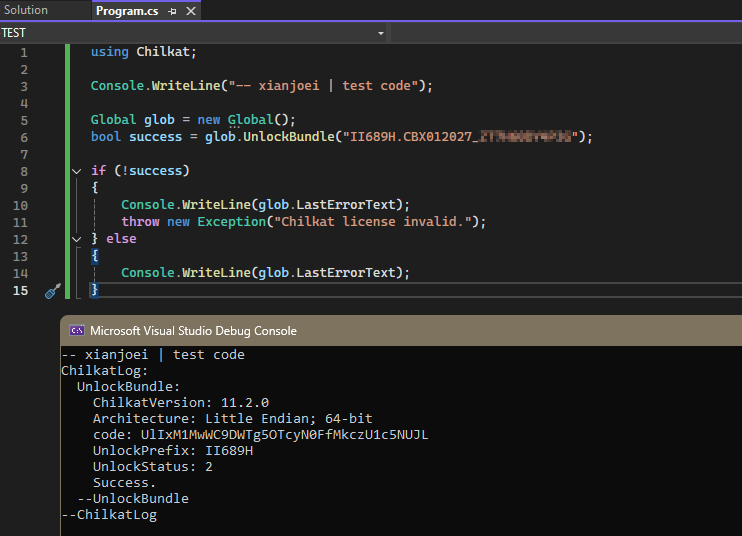This screenshot has width=742, height=536.
Task: Switch to the Solution tab
Action: click(26, 10)
